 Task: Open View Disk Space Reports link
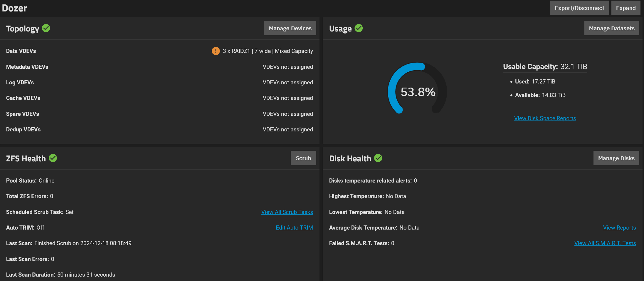(x=545, y=118)
